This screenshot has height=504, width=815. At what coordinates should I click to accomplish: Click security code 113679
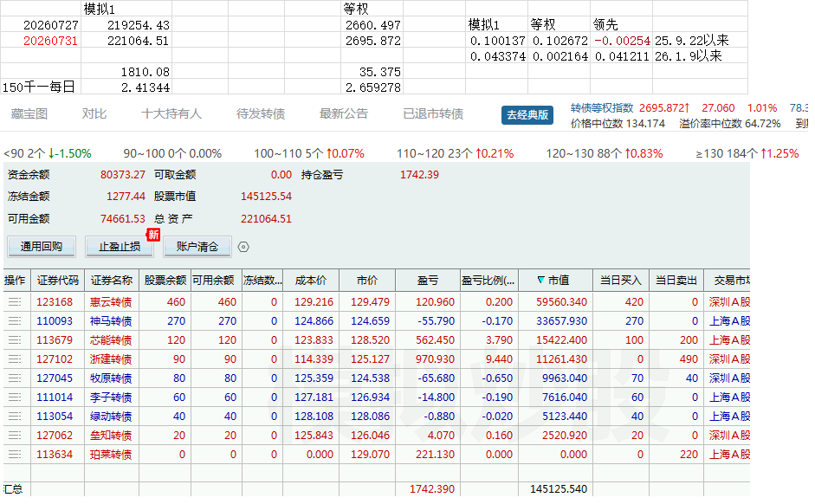pyautogui.click(x=55, y=340)
